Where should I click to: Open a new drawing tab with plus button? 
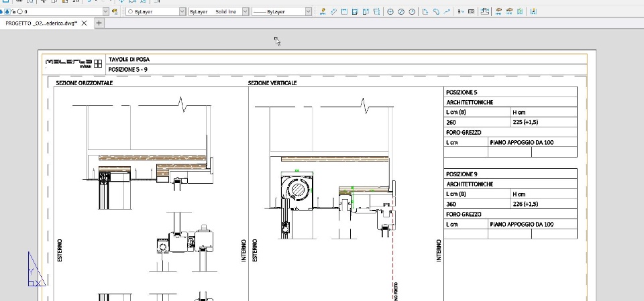[99, 23]
